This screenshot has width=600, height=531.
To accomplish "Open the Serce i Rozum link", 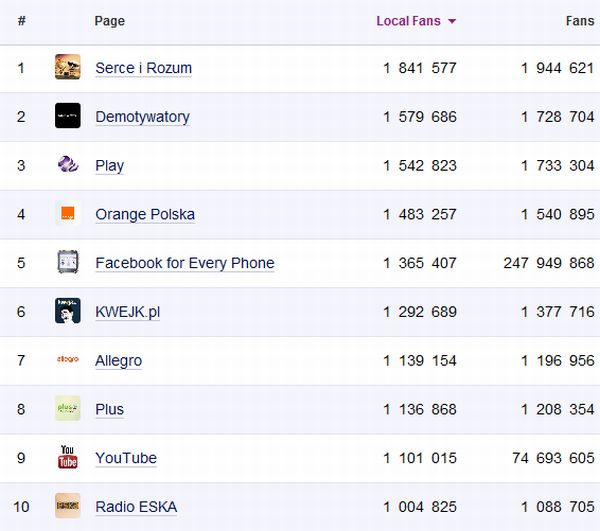I will pos(143,68).
